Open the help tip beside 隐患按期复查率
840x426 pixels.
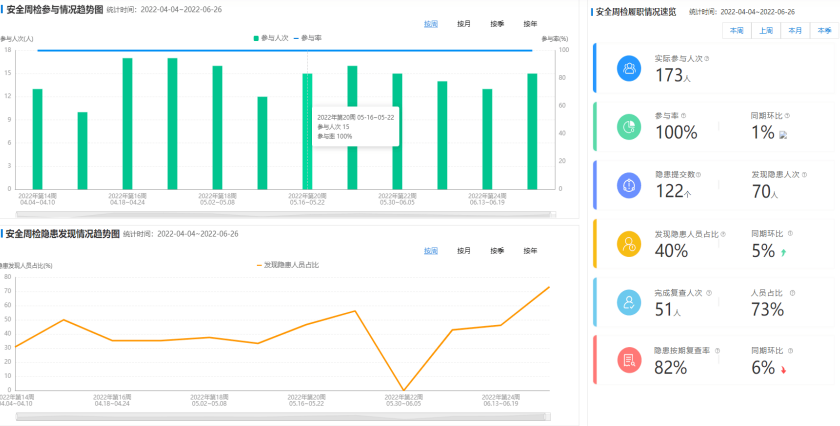(x=717, y=350)
